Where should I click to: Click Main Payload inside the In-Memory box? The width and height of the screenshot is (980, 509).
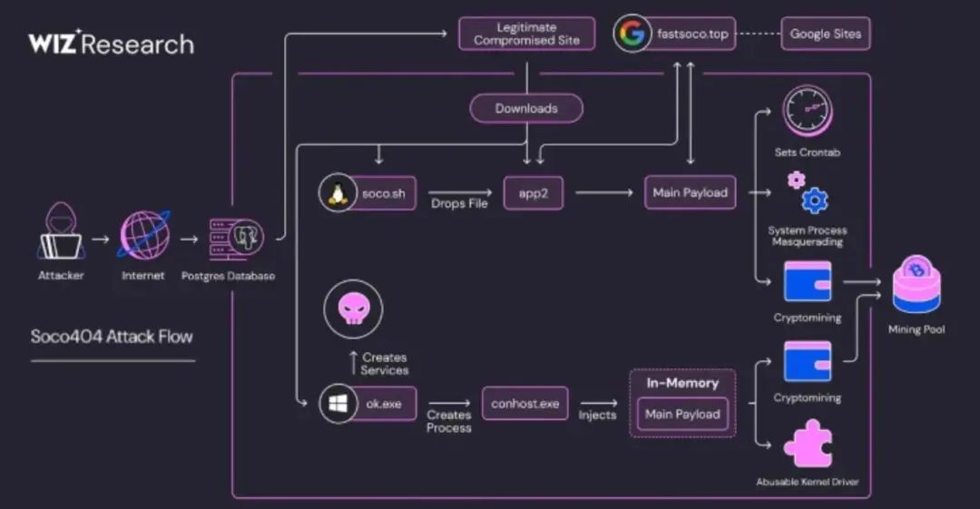point(682,414)
